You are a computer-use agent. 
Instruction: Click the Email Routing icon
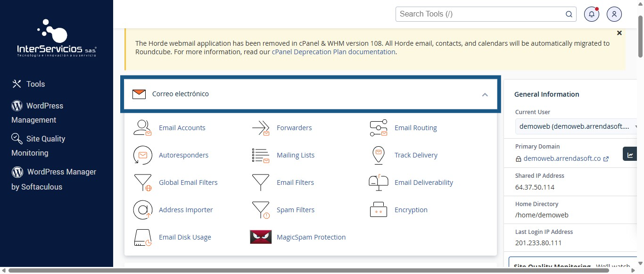pyautogui.click(x=378, y=128)
